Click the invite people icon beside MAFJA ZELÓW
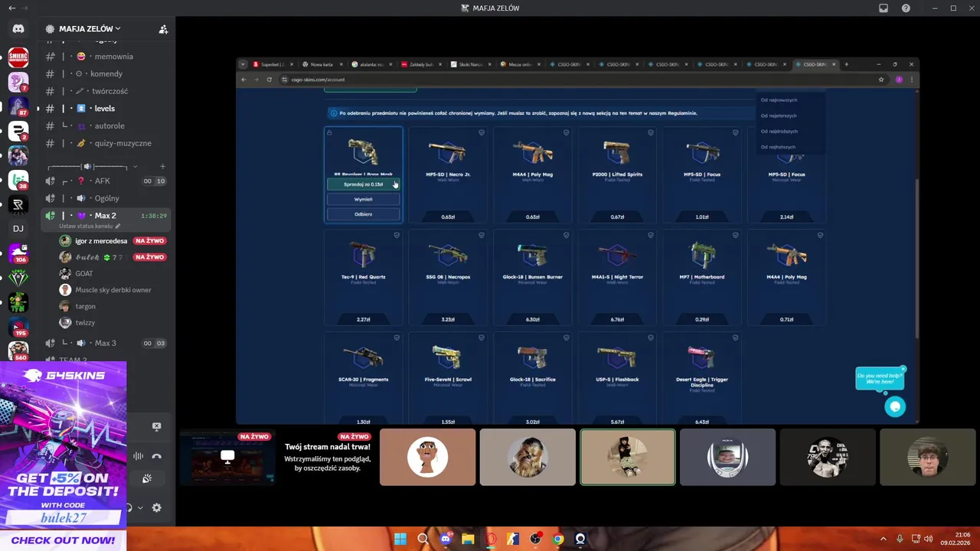The width and height of the screenshot is (980, 551). [x=163, y=29]
